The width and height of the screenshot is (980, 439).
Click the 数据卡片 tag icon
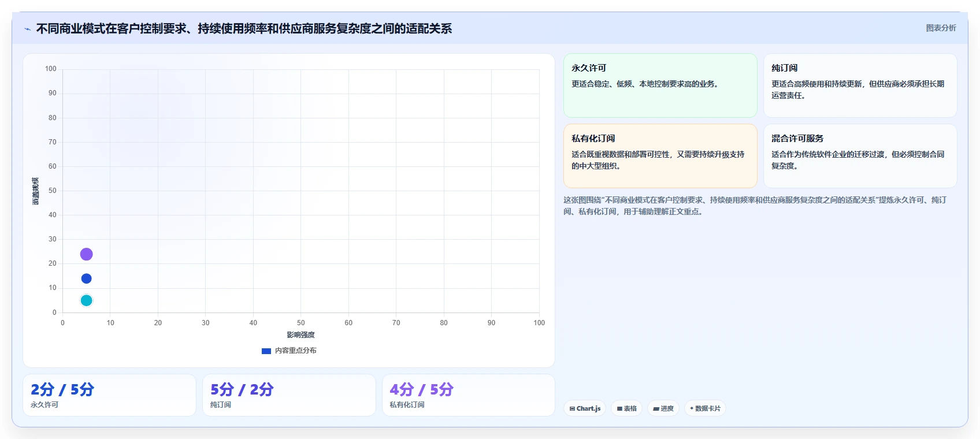click(x=692, y=408)
